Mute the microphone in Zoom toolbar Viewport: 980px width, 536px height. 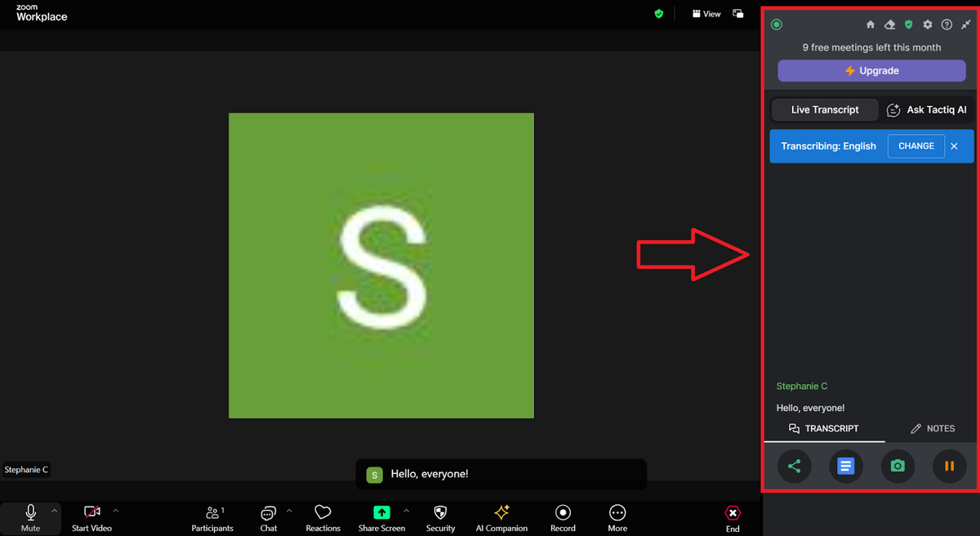click(30, 518)
